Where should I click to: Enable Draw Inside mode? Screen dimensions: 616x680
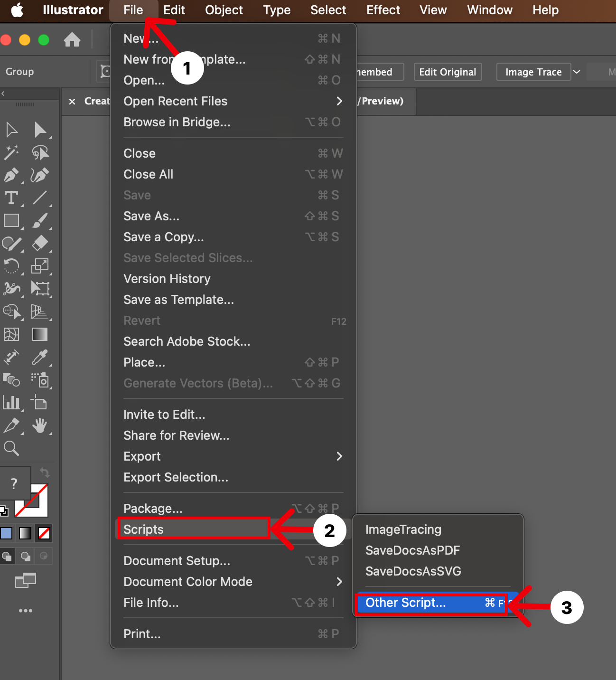click(44, 556)
